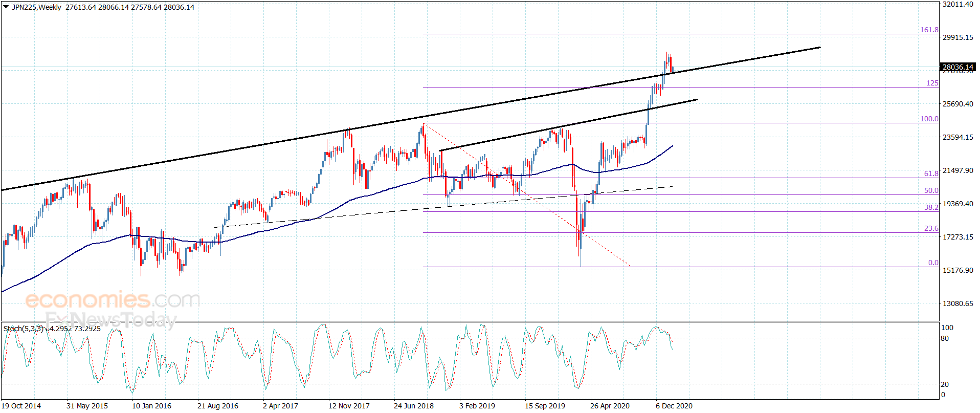Click the 100.0 Fibonacci level label
Image resolution: width=980 pixels, height=413 pixels.
(x=929, y=119)
